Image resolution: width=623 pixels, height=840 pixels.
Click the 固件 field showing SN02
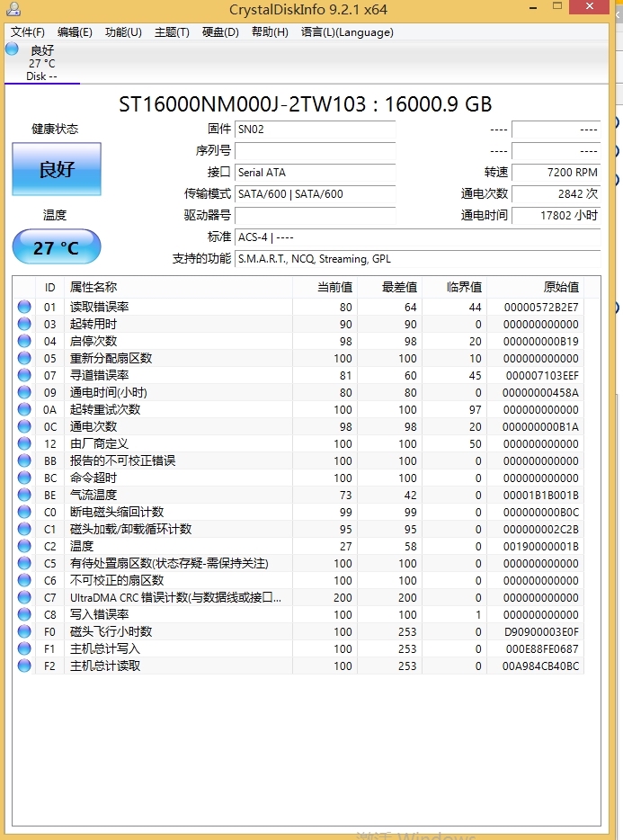[315, 130]
